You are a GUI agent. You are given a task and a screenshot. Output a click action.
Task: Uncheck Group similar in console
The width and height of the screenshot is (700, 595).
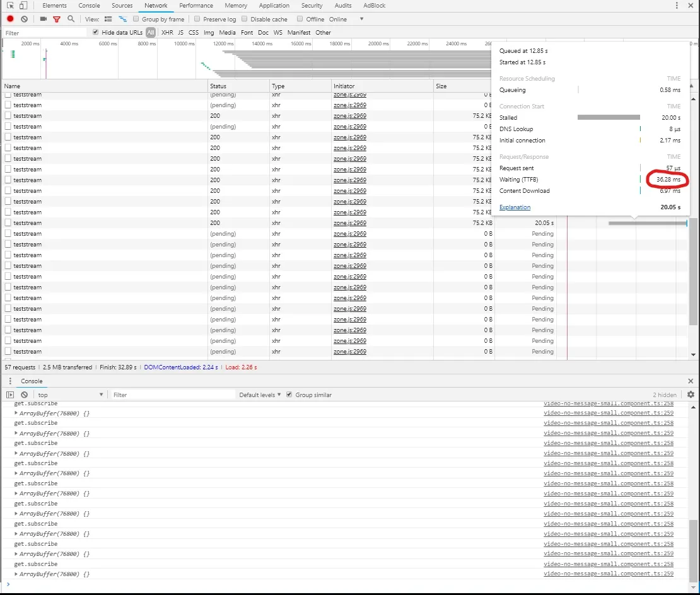[289, 395]
